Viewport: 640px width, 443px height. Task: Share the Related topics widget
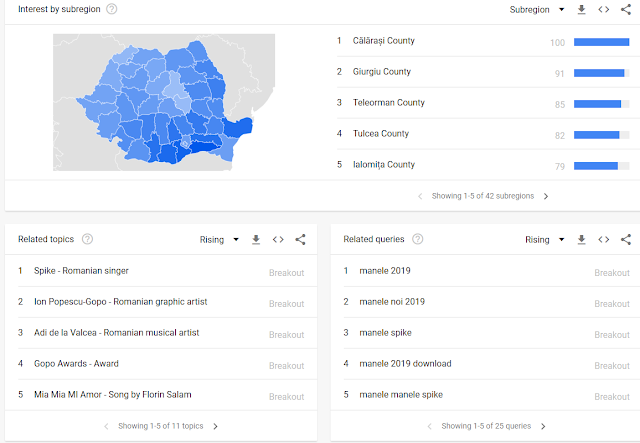(x=300, y=239)
